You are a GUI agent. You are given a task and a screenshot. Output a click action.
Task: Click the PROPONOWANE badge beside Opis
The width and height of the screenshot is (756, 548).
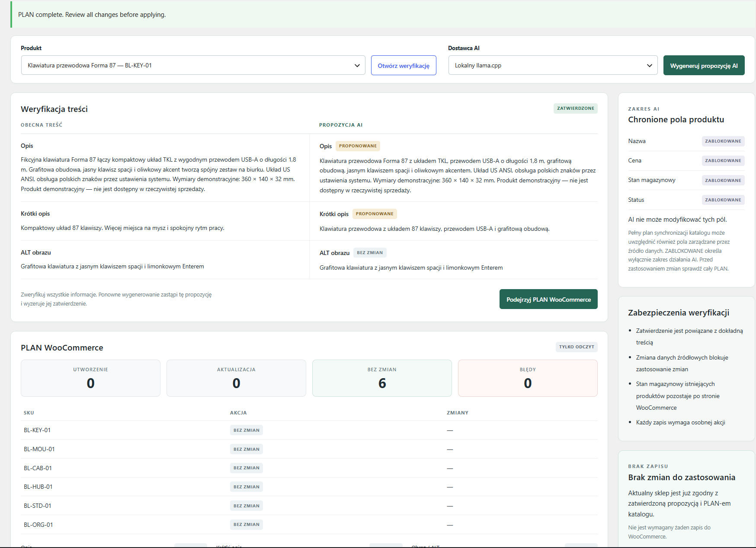358,146
